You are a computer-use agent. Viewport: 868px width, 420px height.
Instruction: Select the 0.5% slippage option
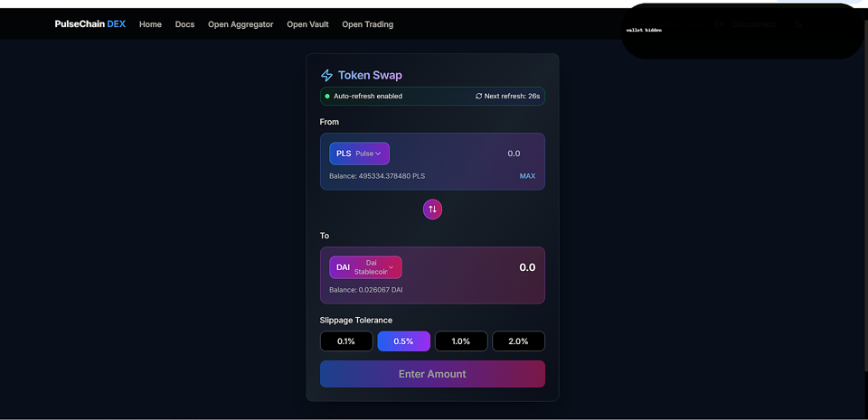[403, 341]
